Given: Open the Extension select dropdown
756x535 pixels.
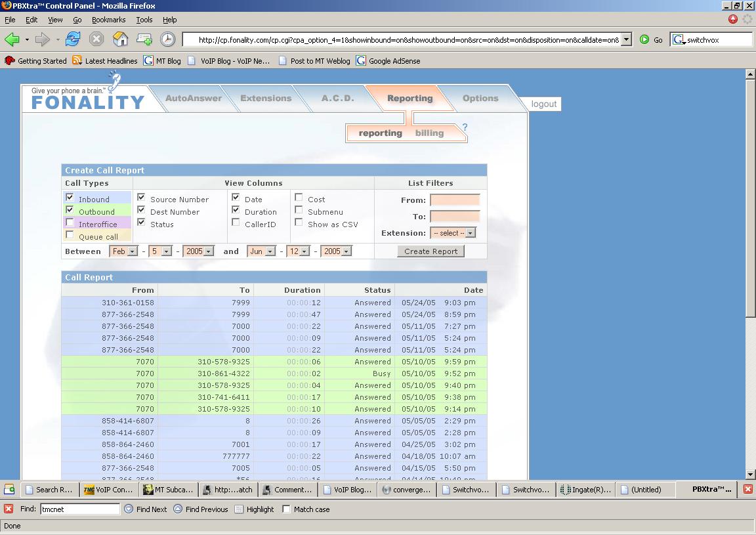Looking at the screenshot, I should point(453,233).
